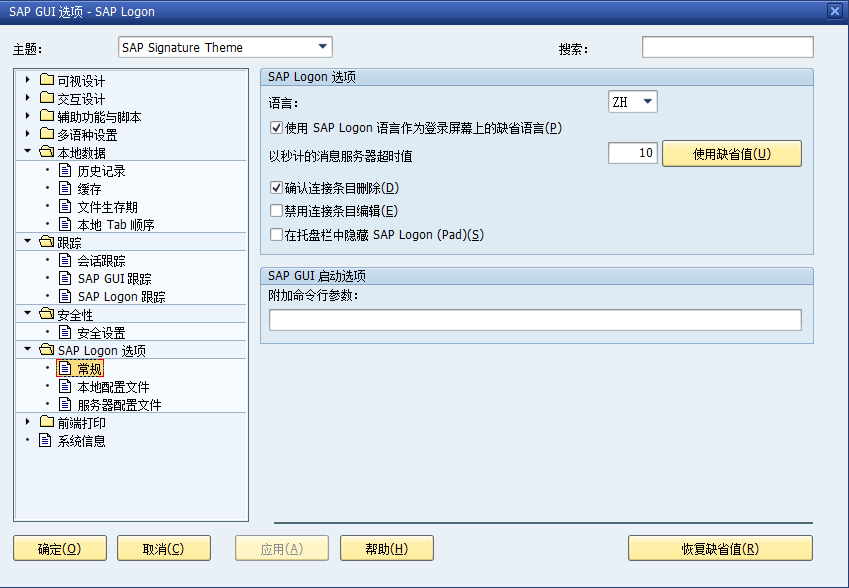Collapse the 跟踪 tree node arrow
The image size is (849, 588).
[x=28, y=241]
